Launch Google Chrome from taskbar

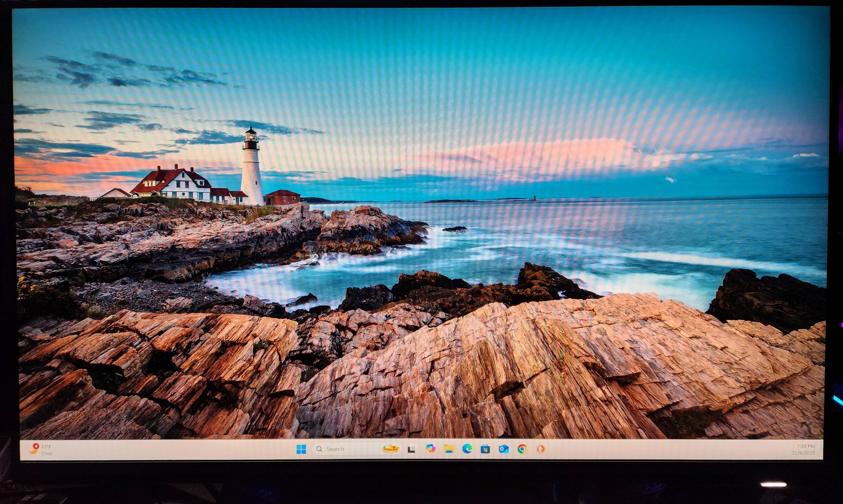click(x=522, y=449)
